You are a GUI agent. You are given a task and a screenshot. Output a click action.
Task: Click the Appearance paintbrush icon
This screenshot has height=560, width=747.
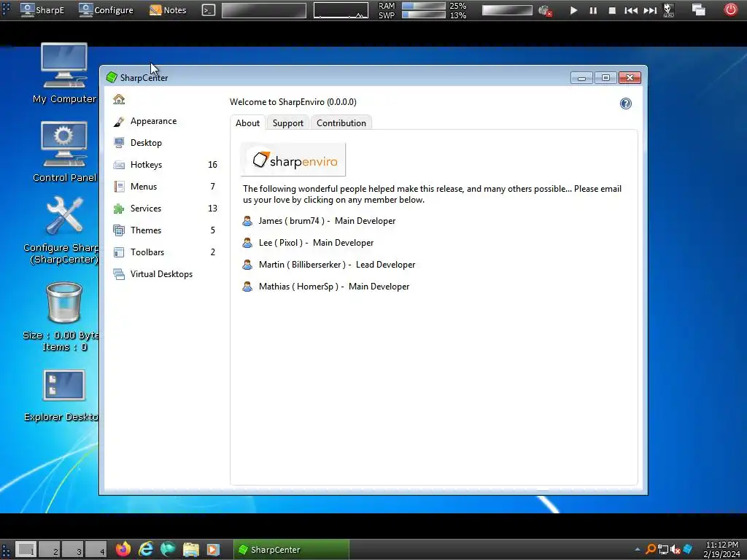[119, 122]
